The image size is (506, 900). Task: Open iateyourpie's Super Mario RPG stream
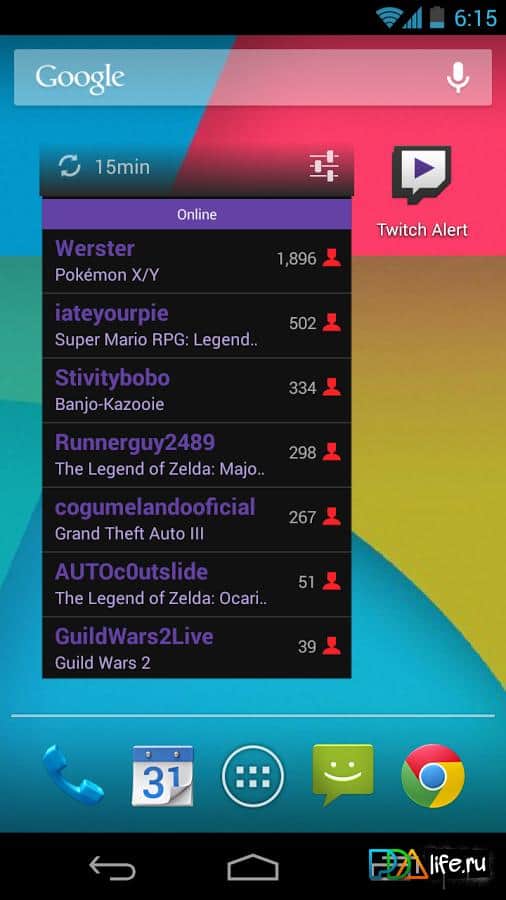pos(197,326)
